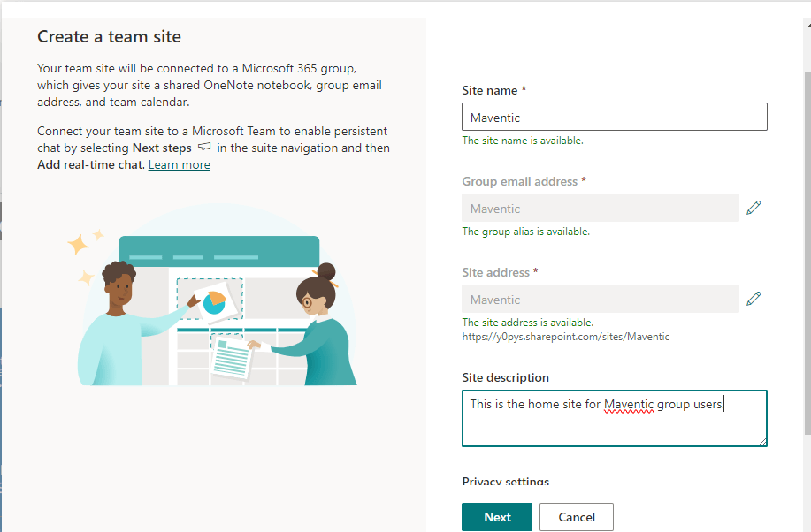
Task: Edit the site address using the pencil icon
Action: 754,298
